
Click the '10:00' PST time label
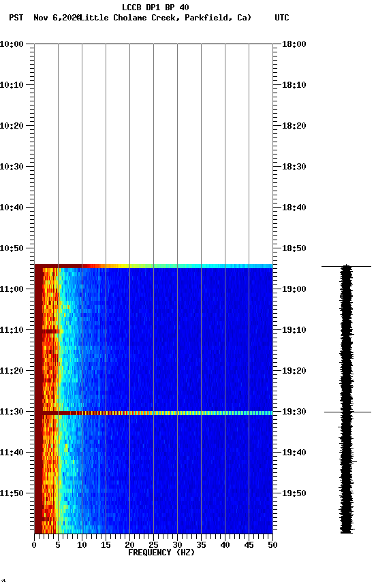coord(12,44)
